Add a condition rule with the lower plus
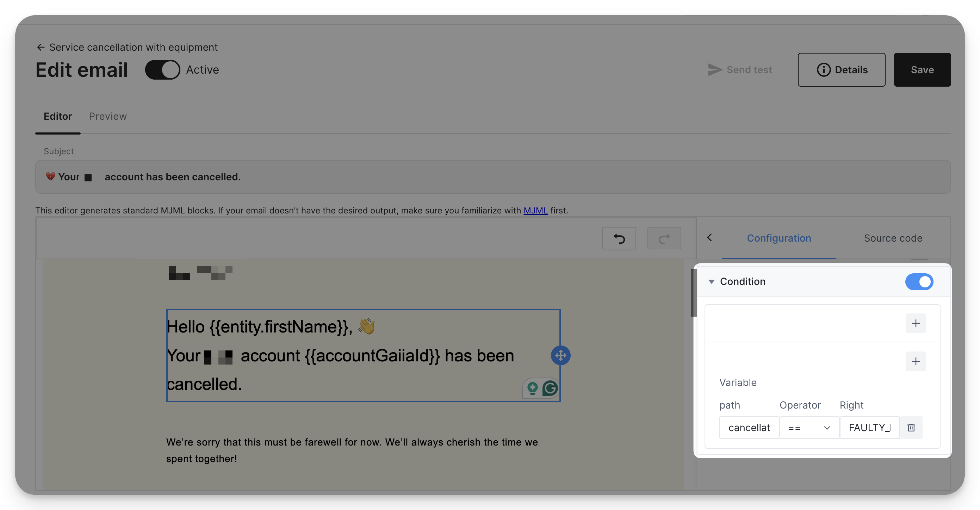 (915, 361)
